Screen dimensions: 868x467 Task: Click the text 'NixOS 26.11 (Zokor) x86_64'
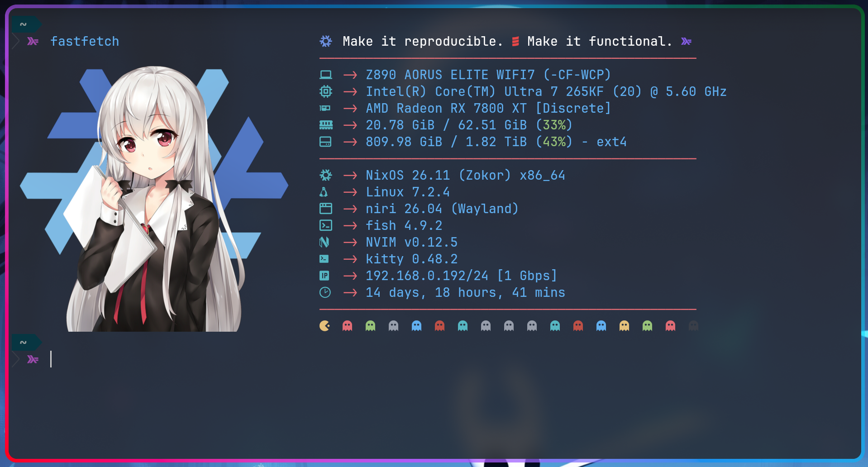point(465,175)
